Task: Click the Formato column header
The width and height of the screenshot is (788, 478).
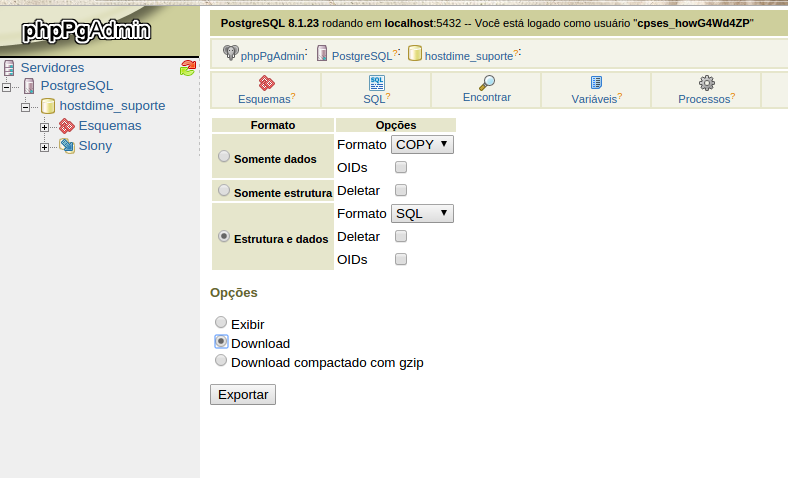Action: (x=273, y=125)
